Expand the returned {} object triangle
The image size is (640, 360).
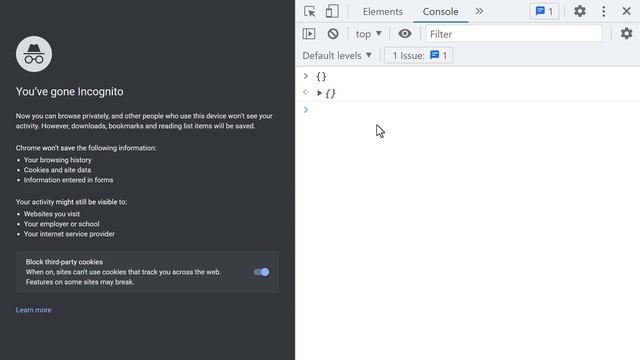(320, 93)
